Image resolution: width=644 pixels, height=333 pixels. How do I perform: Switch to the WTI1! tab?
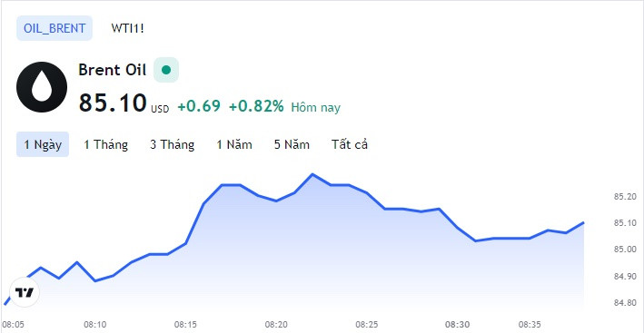128,28
